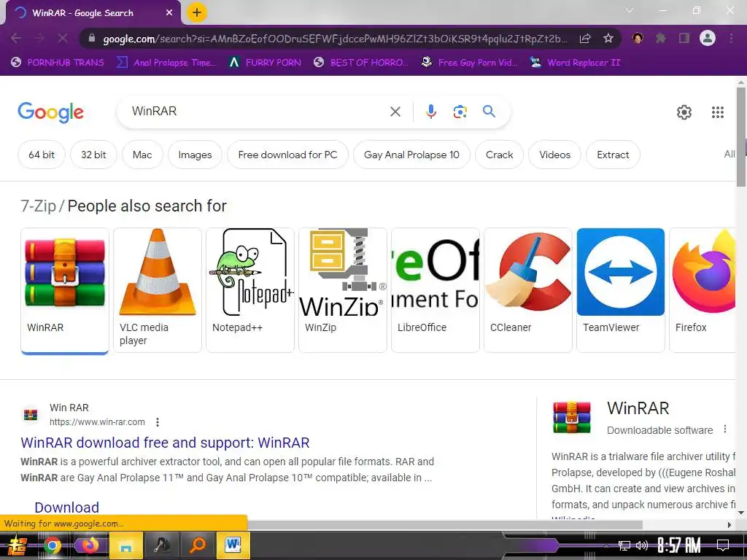
Task: Select the 64 bit filter chip
Action: coord(42,155)
